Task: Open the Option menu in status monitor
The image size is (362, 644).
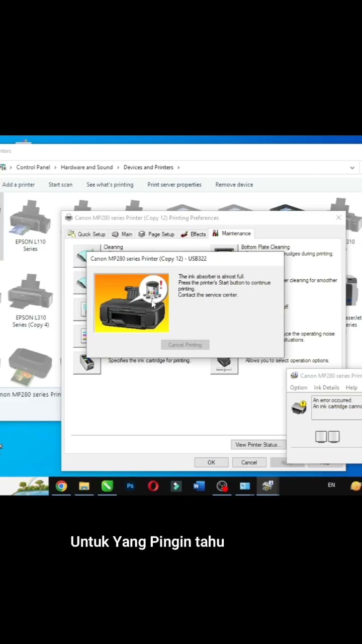Action: (x=298, y=387)
